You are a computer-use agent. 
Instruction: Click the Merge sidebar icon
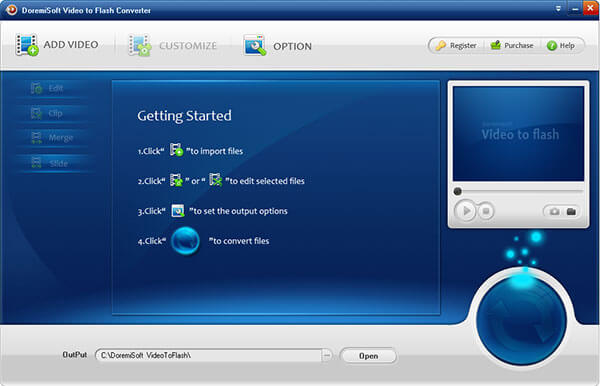click(36, 138)
